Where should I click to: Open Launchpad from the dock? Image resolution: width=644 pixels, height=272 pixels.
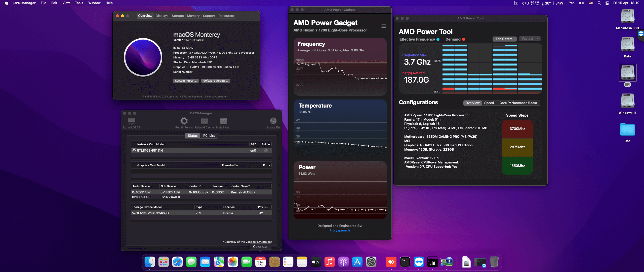[x=164, y=262]
